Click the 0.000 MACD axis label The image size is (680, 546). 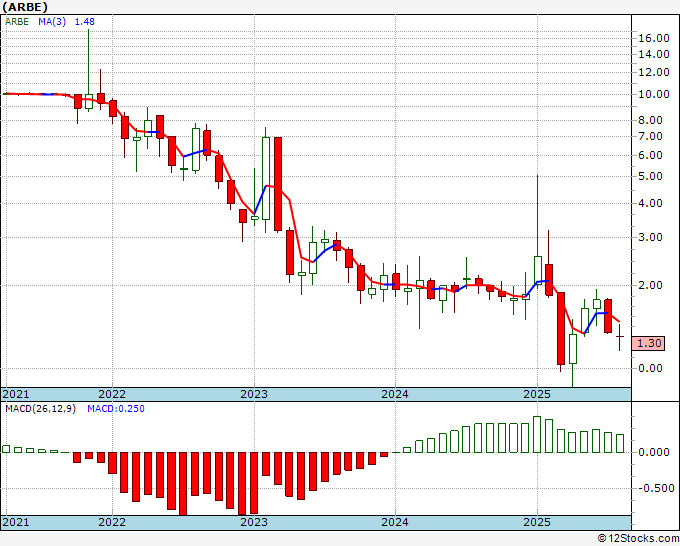[x=654, y=452]
